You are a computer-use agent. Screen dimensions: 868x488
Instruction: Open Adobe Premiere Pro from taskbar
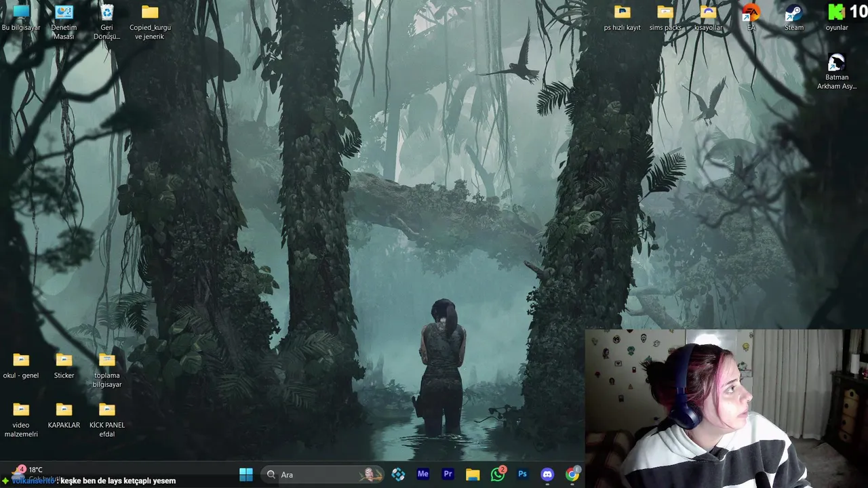tap(448, 474)
